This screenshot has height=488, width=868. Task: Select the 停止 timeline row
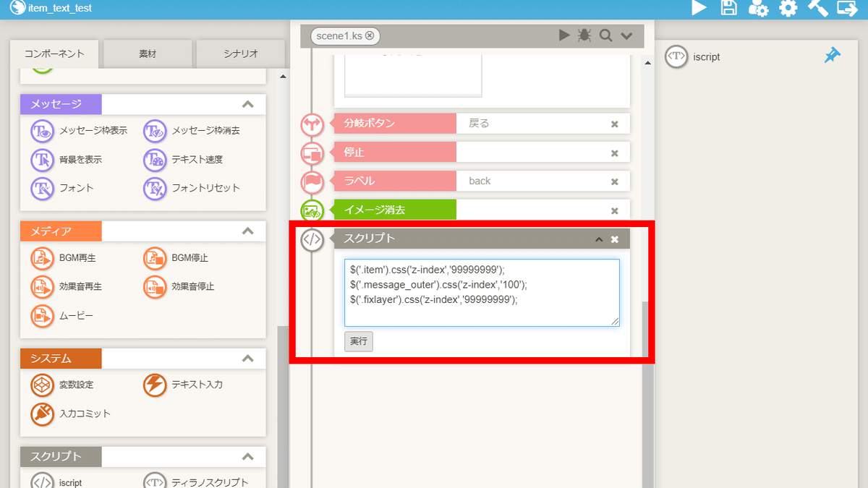(482, 153)
